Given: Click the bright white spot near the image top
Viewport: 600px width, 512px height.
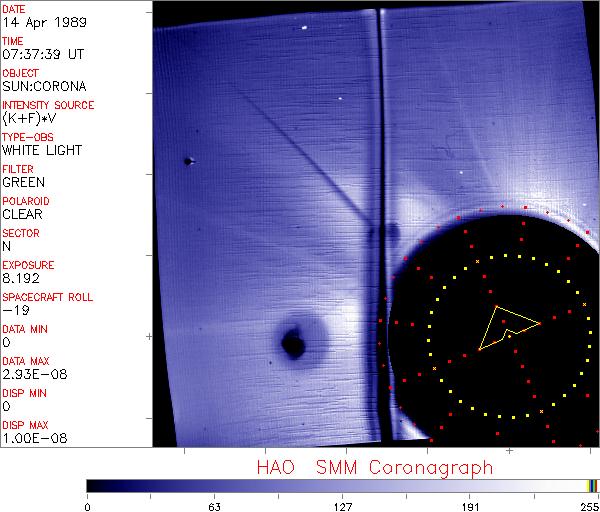Looking at the screenshot, I should 305,28.
